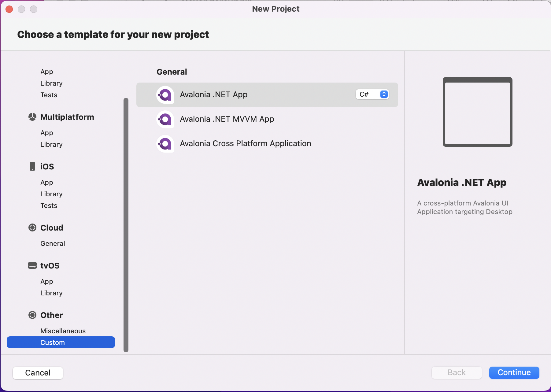Select the topmost App sidebar entry
This screenshot has width=551, height=392.
click(x=47, y=72)
